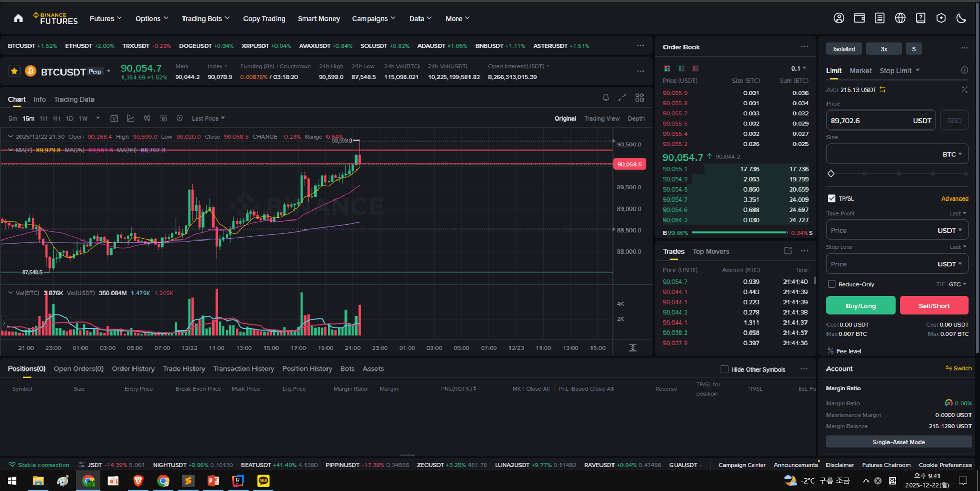Open the Trades panel pop-out icon
Image resolution: width=980 pixels, height=491 pixels.
click(x=788, y=251)
